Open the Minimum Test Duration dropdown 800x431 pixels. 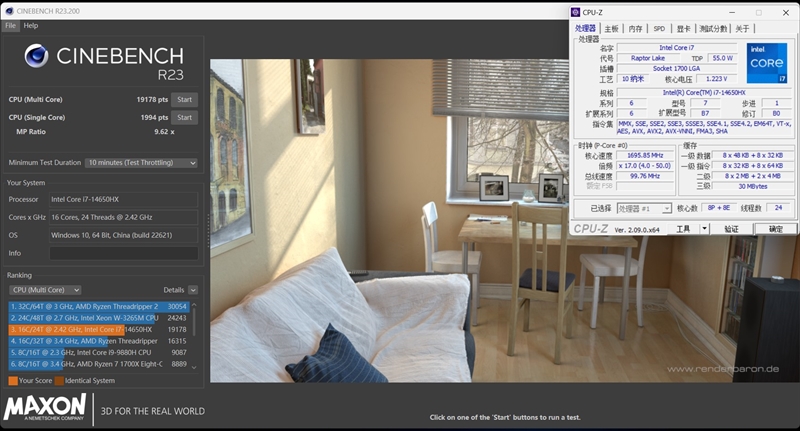point(141,163)
